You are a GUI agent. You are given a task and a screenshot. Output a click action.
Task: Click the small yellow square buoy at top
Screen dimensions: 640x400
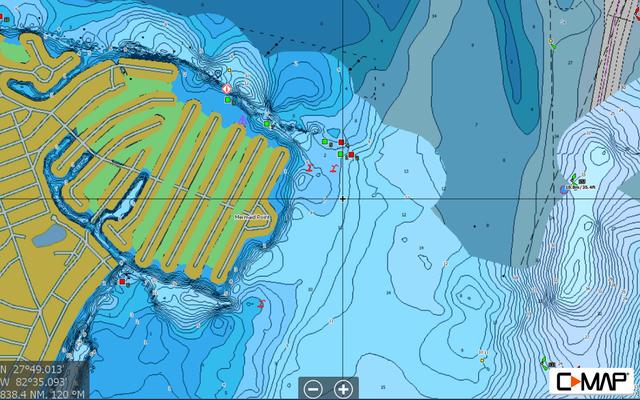(x=229, y=71)
